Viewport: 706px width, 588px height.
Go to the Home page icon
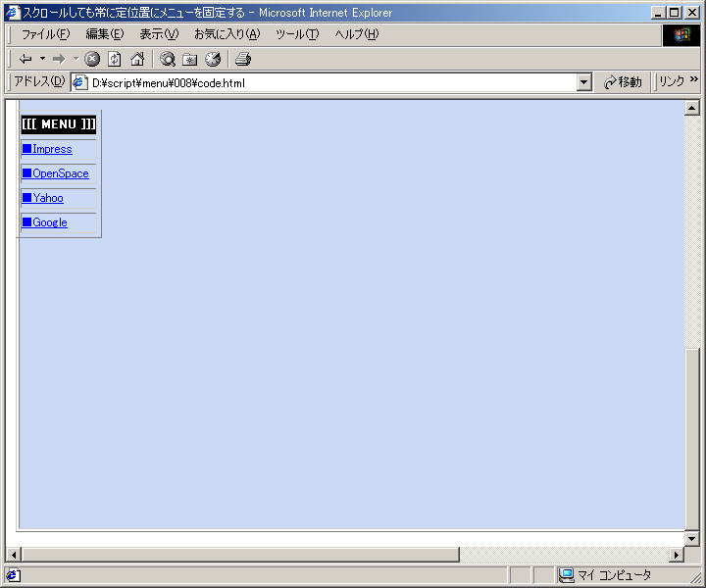(x=137, y=59)
